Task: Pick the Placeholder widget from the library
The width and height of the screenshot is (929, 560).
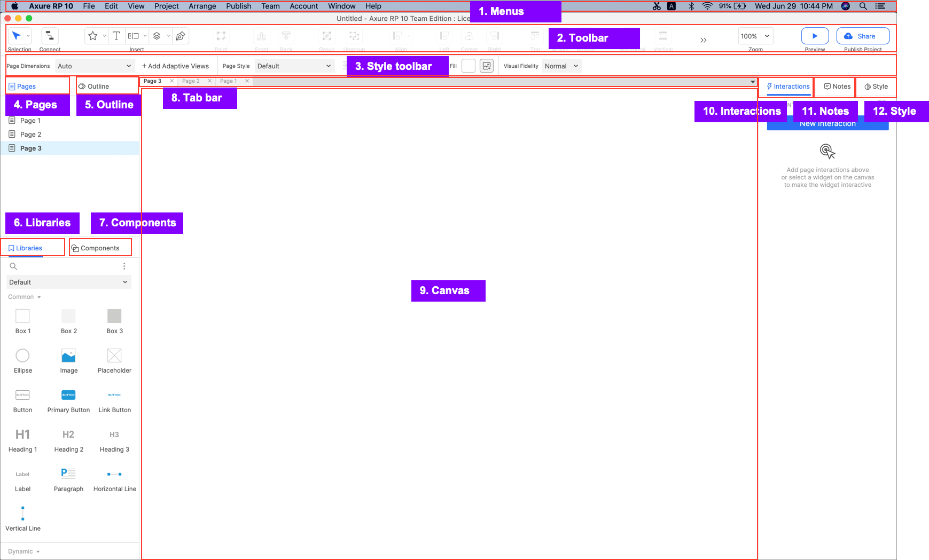Action: pyautogui.click(x=114, y=356)
